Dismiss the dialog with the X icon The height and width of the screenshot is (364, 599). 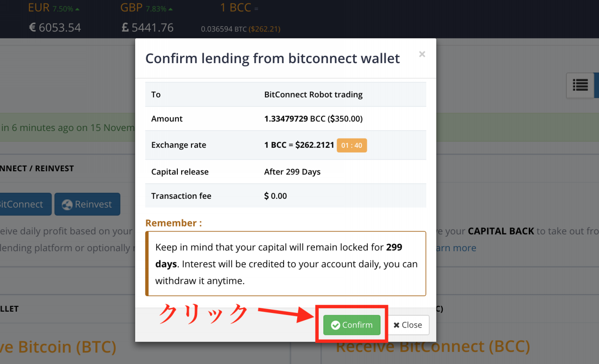[422, 54]
